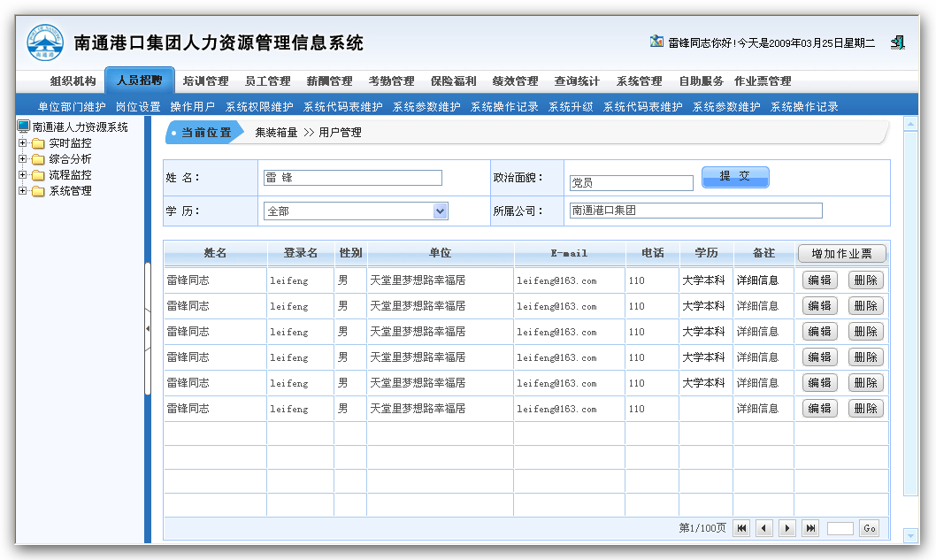Click the previous-page arrow icon
This screenshot has height=560, width=936.
(764, 527)
